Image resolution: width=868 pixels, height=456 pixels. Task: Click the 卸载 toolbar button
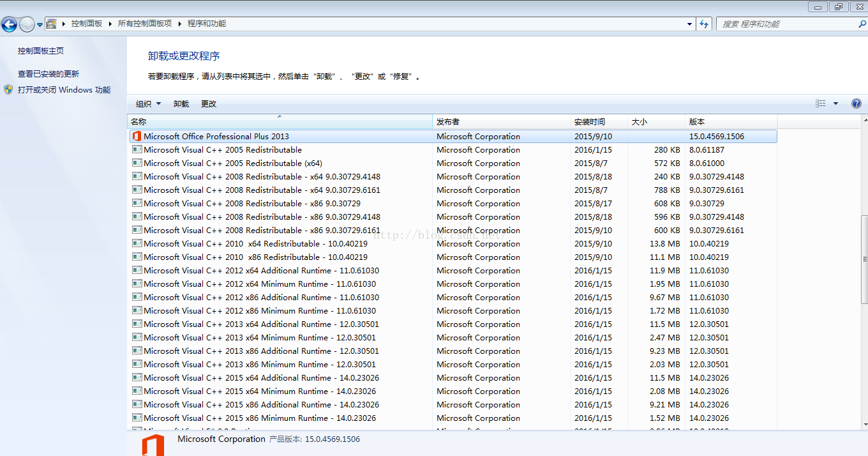pyautogui.click(x=181, y=103)
